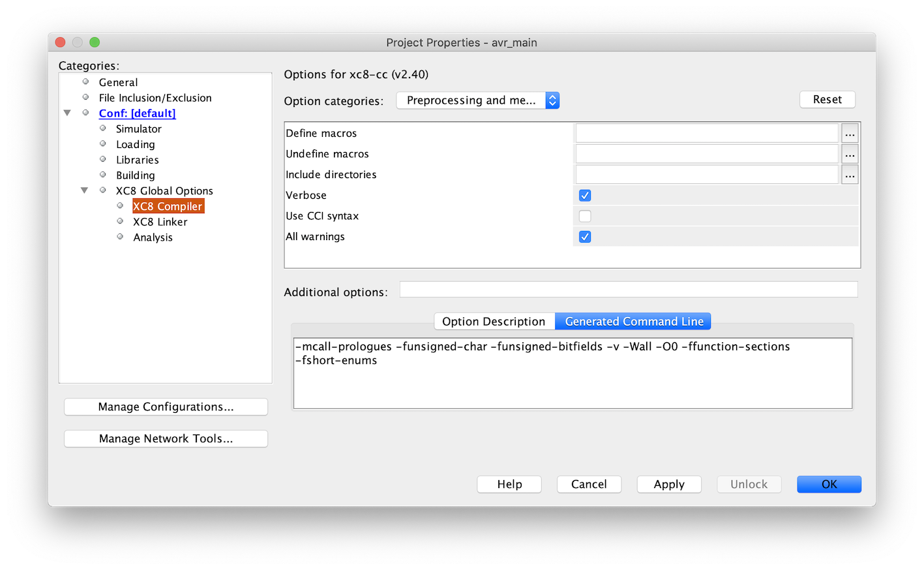This screenshot has height=570, width=924.
Task: Switch to the Option Description tab
Action: click(494, 322)
